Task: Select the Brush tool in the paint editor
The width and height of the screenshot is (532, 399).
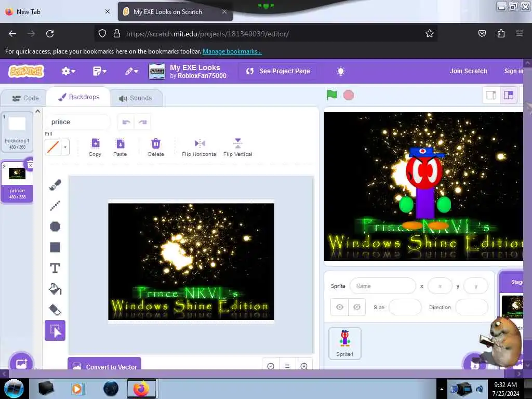Action: (x=55, y=185)
